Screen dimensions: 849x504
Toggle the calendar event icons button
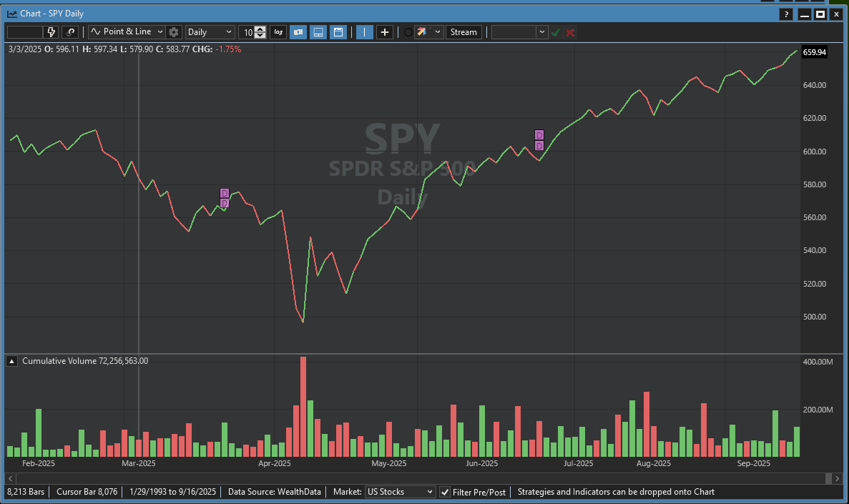click(338, 32)
